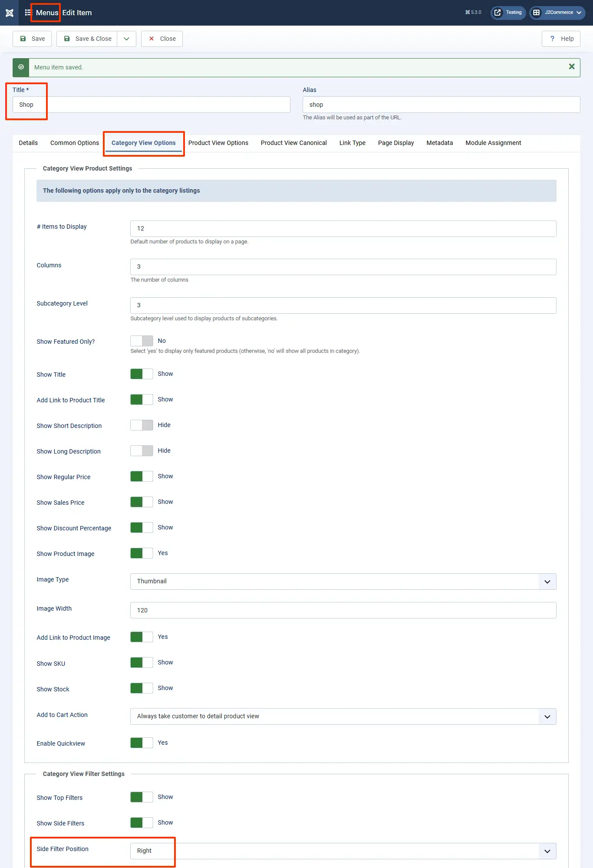
Task: Open the Help question mark button
Action: (x=561, y=39)
